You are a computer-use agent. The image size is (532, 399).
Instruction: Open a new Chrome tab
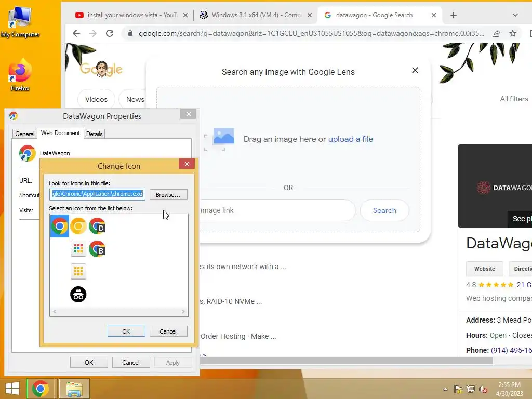click(x=454, y=15)
